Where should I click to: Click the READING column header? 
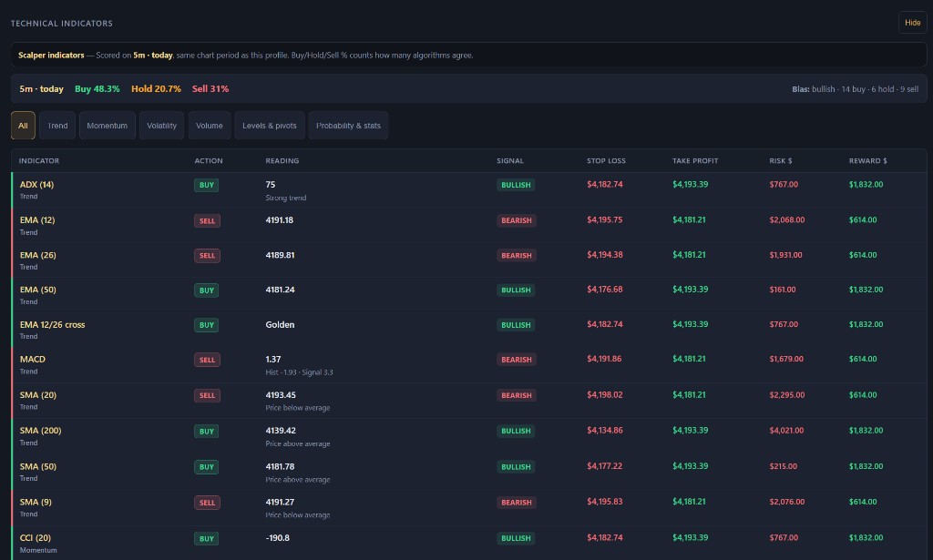282,160
